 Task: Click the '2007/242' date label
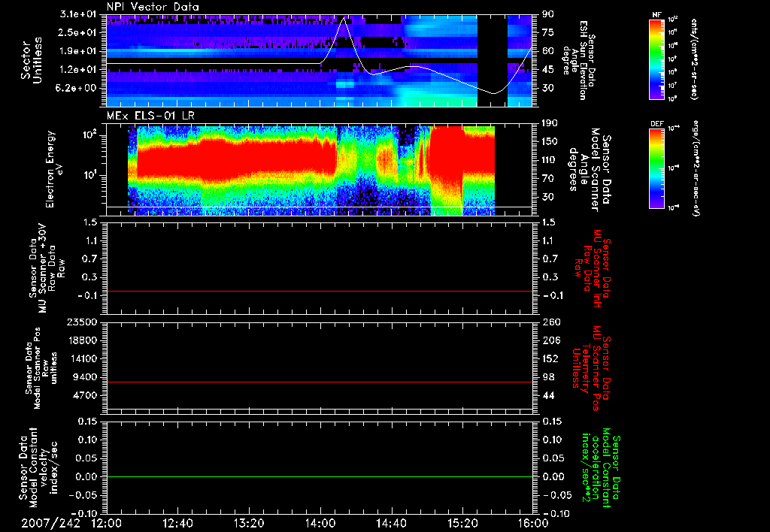coord(50,523)
